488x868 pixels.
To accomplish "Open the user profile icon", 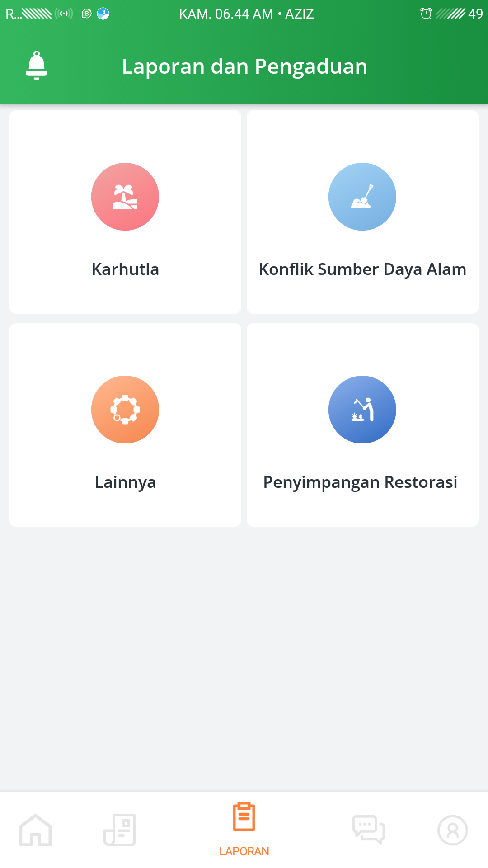I will click(x=452, y=830).
